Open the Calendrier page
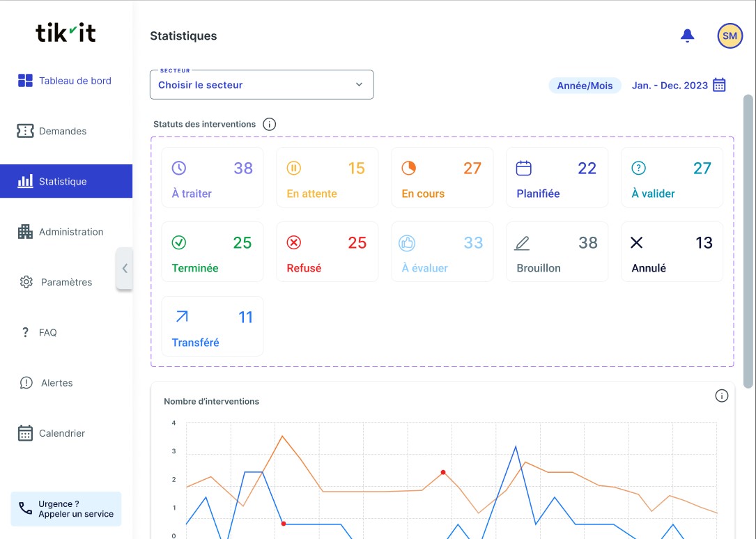 coord(61,433)
